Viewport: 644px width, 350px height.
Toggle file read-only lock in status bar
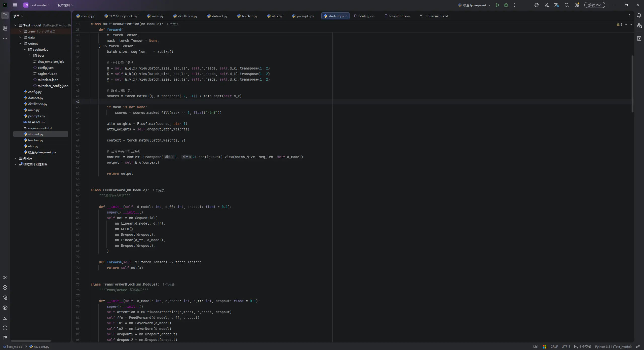click(x=638, y=347)
